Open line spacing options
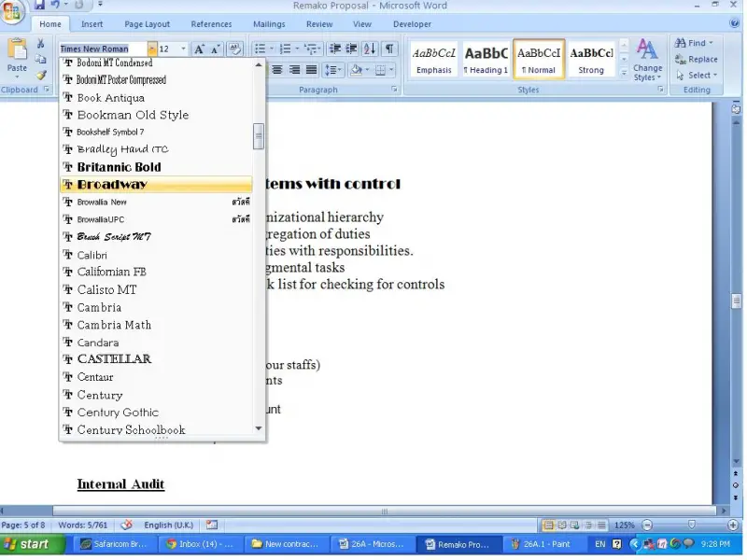The height and width of the screenshot is (560, 747). click(332, 71)
